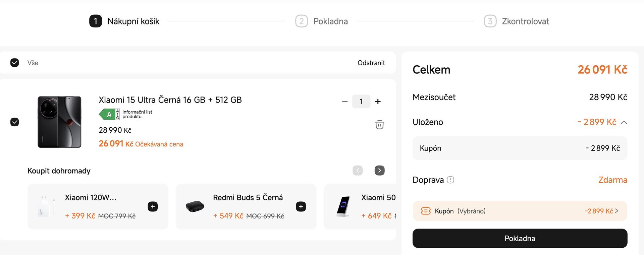Click the Odstranit link
644x255 pixels.
pyautogui.click(x=371, y=62)
